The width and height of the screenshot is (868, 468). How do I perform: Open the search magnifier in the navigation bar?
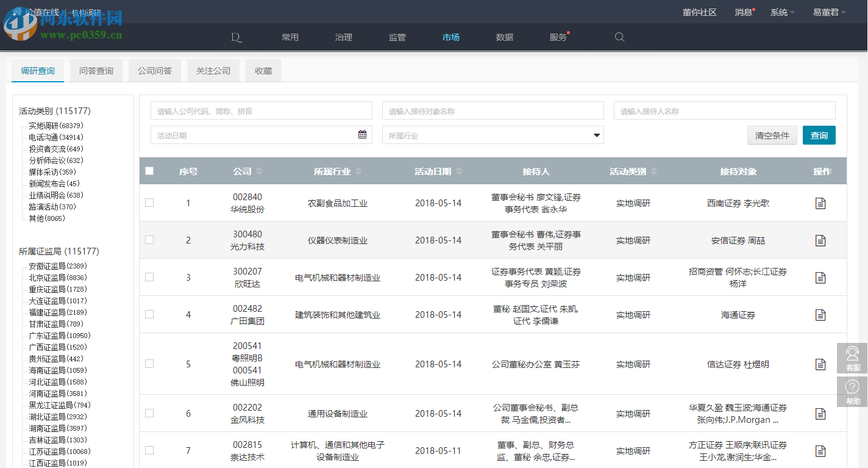[x=619, y=37]
